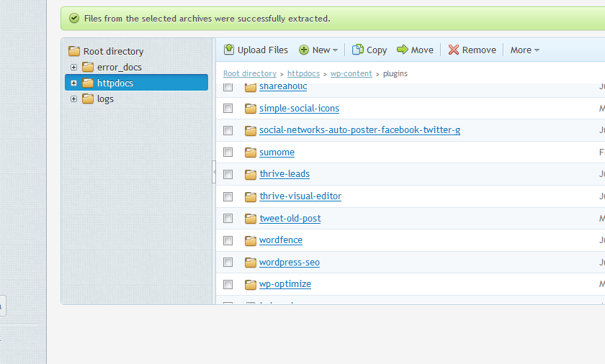Image resolution: width=605 pixels, height=364 pixels.
Task: Check the thrive-visual-editor checkbox
Action: [228, 197]
